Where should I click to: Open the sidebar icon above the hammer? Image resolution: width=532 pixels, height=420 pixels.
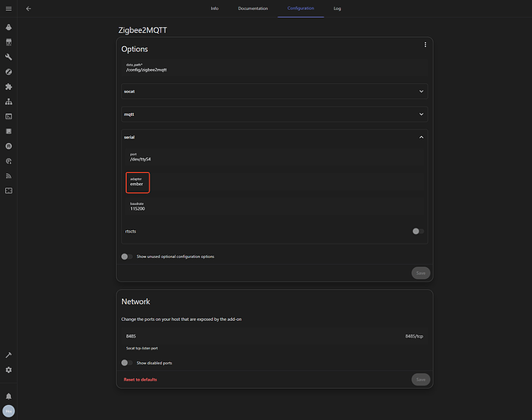tap(8, 191)
